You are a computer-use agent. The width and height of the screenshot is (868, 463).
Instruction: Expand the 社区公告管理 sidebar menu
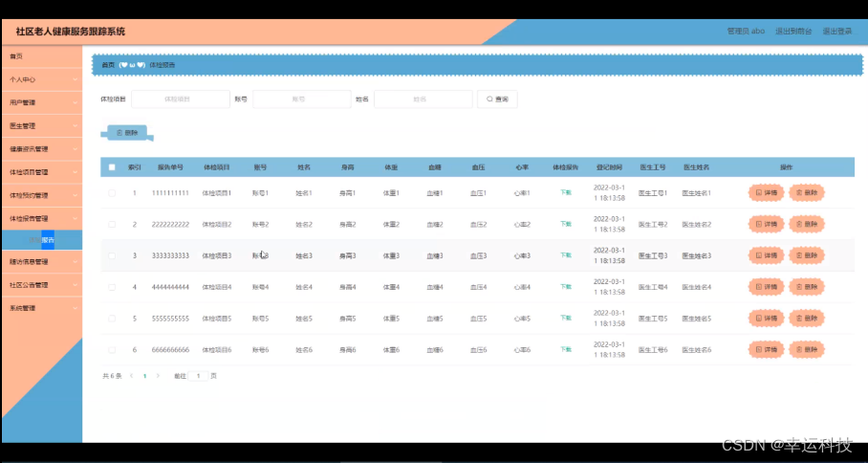point(42,285)
